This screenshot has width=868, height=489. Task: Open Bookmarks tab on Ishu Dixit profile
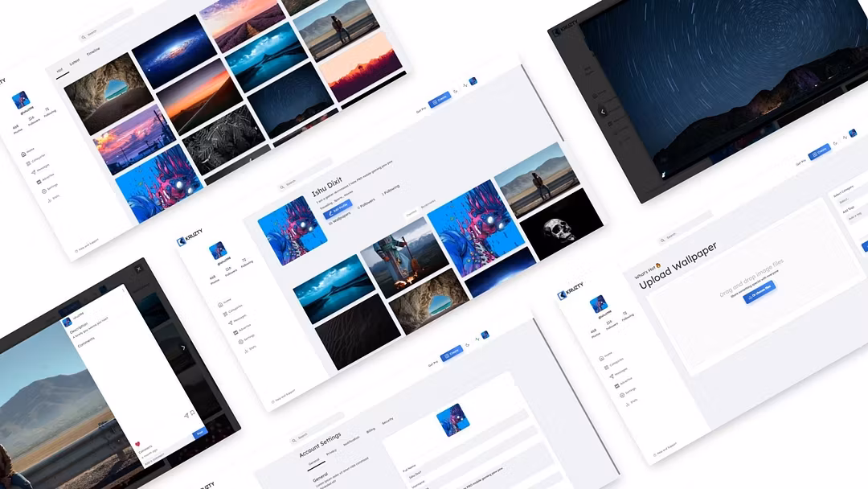click(x=428, y=205)
